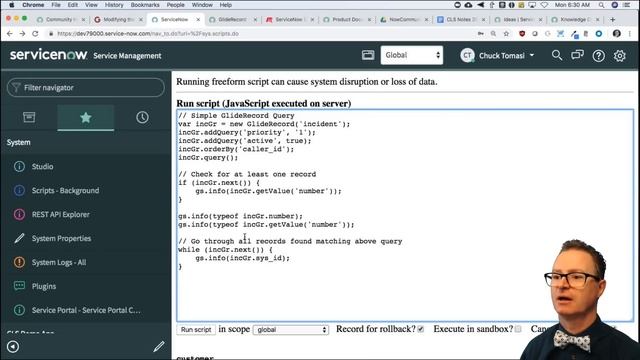
Task: Click the Service Portal info icon
Action: 19,310
